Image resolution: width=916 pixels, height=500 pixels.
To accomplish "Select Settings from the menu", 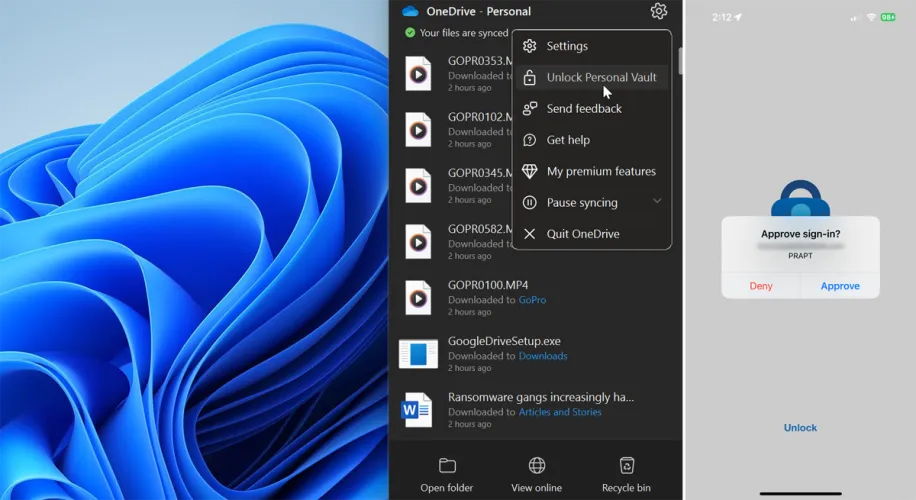I will pos(566,46).
